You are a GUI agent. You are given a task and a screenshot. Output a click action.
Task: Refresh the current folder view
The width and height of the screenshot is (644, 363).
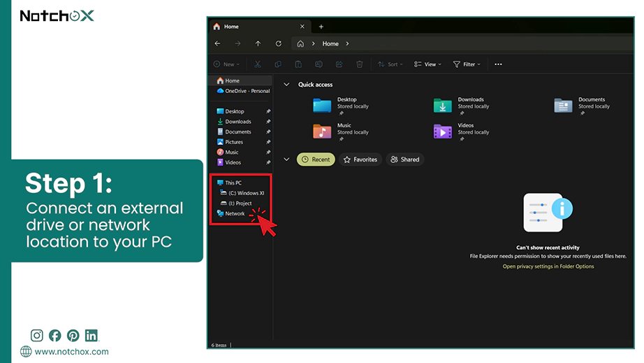click(279, 43)
